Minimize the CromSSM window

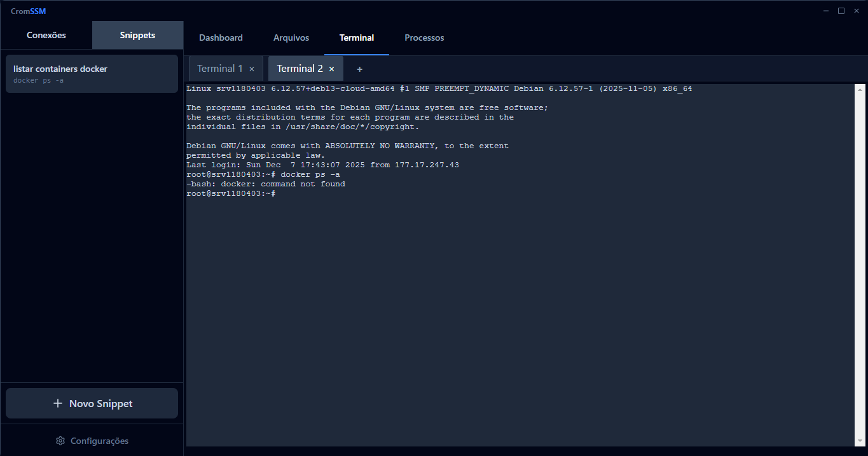826,11
